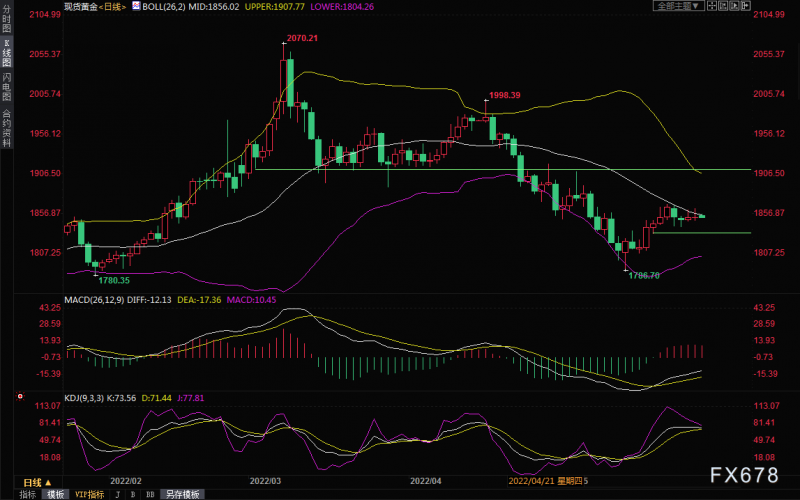Screen dimensions: 800x500
Task: Click the MACD(26,12,9) indicator label
Action: (94, 300)
